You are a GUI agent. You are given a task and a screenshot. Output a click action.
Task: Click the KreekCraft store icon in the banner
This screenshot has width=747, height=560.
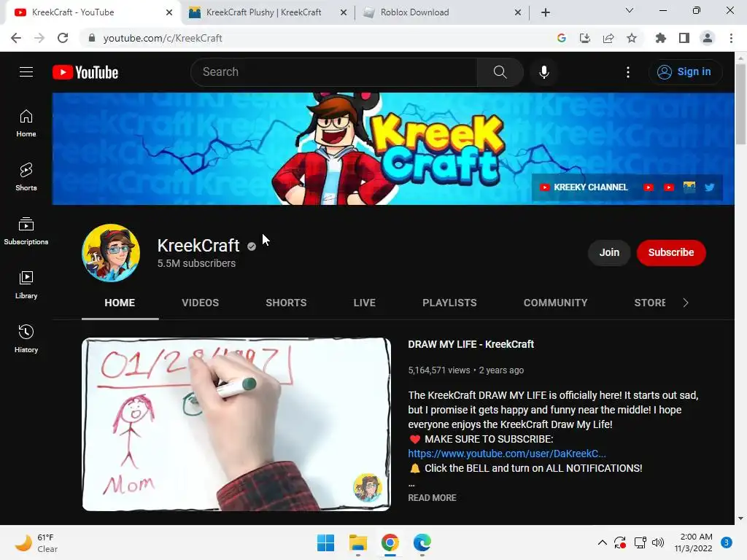coord(689,187)
